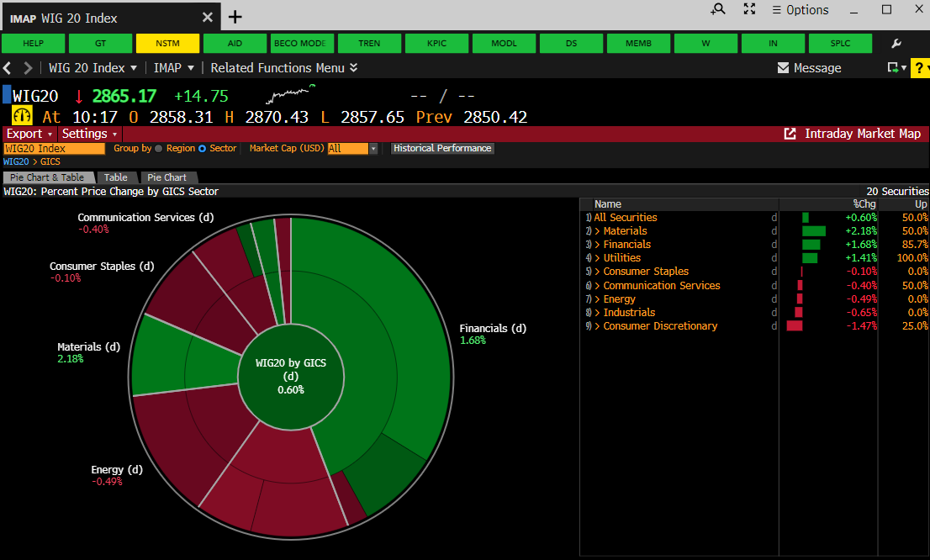The image size is (930, 560).
Task: Click the wrench customize toolbar icon
Action: tap(896, 44)
